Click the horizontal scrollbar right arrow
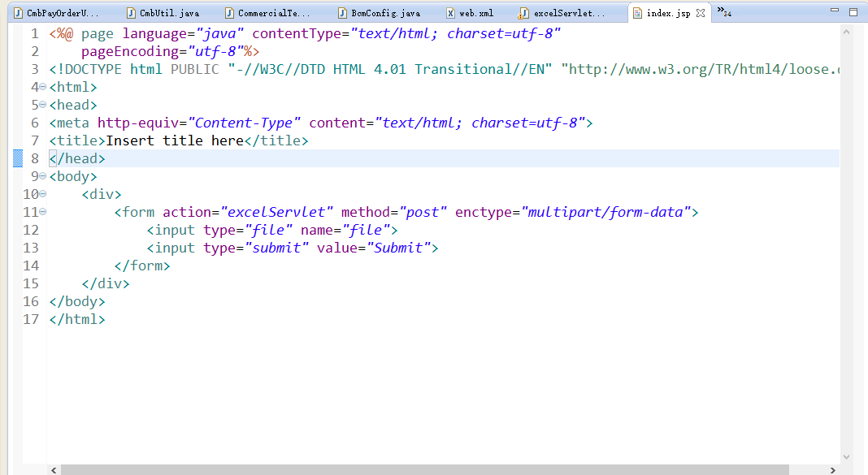 pyautogui.click(x=832, y=470)
